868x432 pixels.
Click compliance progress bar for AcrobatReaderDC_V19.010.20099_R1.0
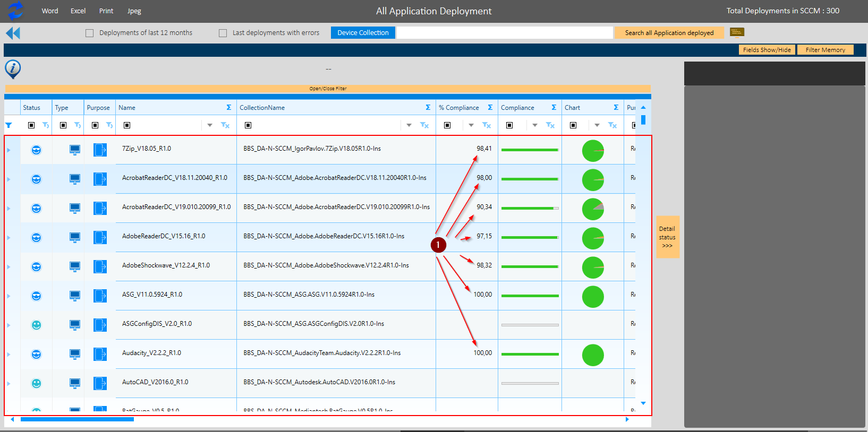(530, 209)
